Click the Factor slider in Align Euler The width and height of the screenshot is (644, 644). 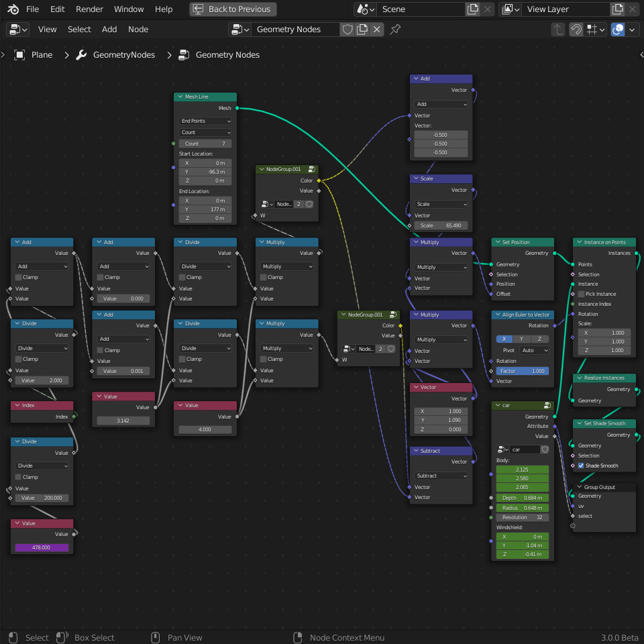(522, 371)
